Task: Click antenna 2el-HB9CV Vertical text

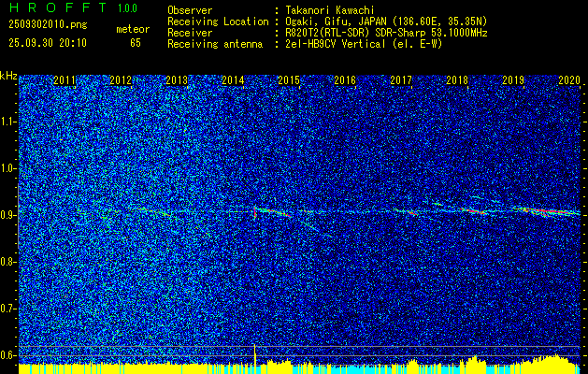Action: click(x=364, y=44)
